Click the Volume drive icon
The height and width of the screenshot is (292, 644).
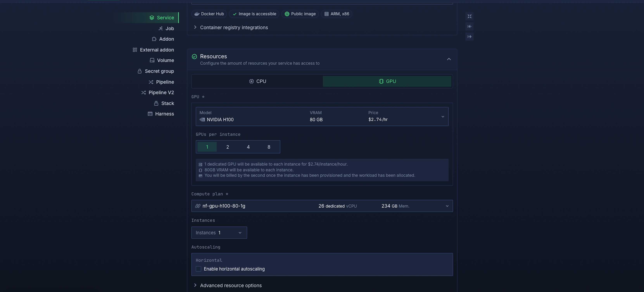coord(152,60)
